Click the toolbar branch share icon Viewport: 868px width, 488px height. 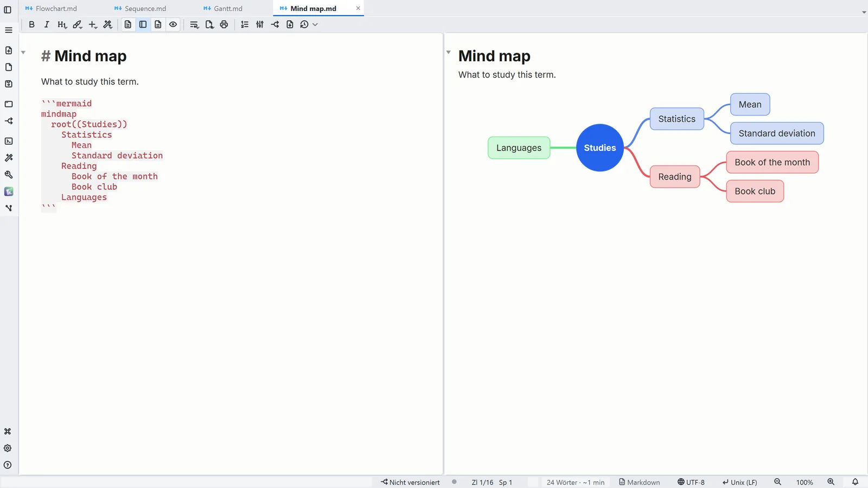coord(275,24)
